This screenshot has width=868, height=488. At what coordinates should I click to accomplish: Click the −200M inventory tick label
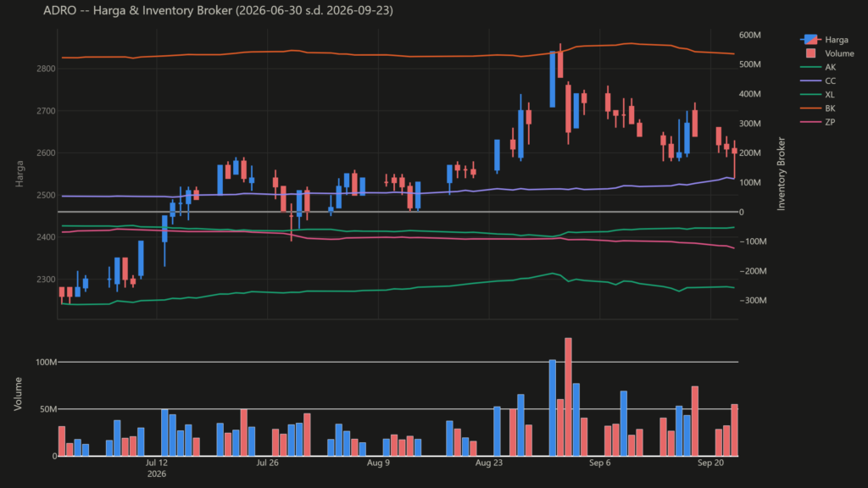coord(753,271)
